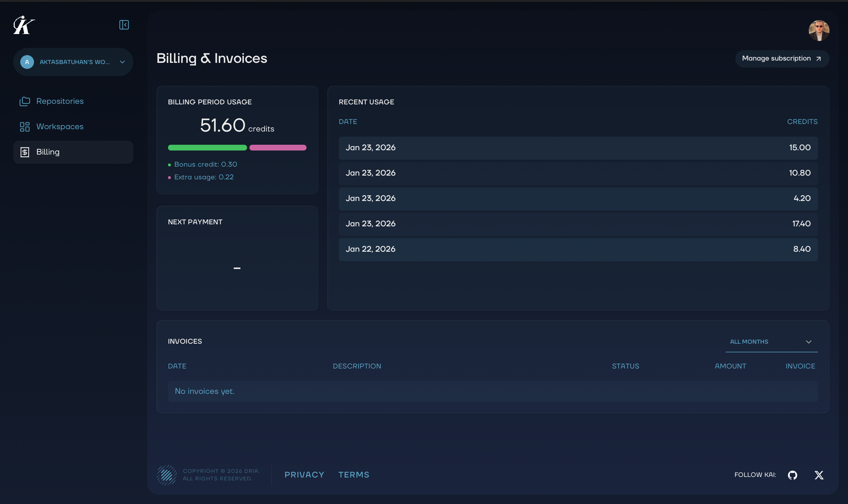This screenshot has width=848, height=504.
Task: Open the Terms page
Action: point(354,475)
